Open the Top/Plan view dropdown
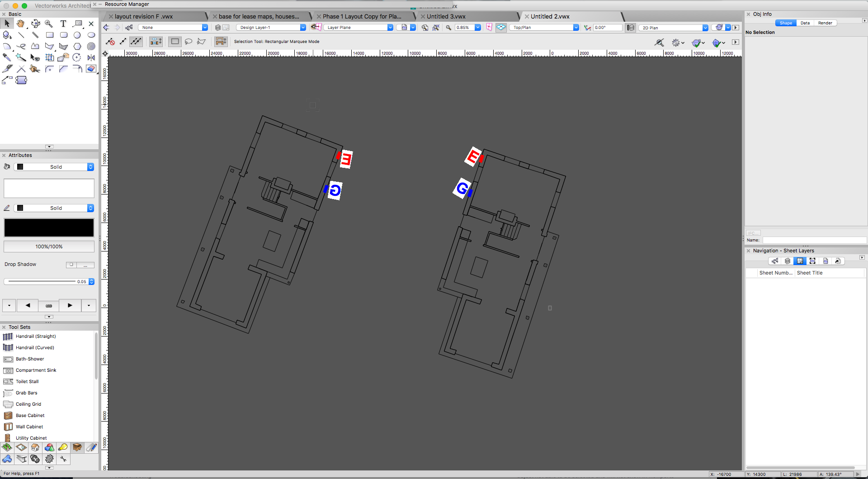 coord(545,28)
